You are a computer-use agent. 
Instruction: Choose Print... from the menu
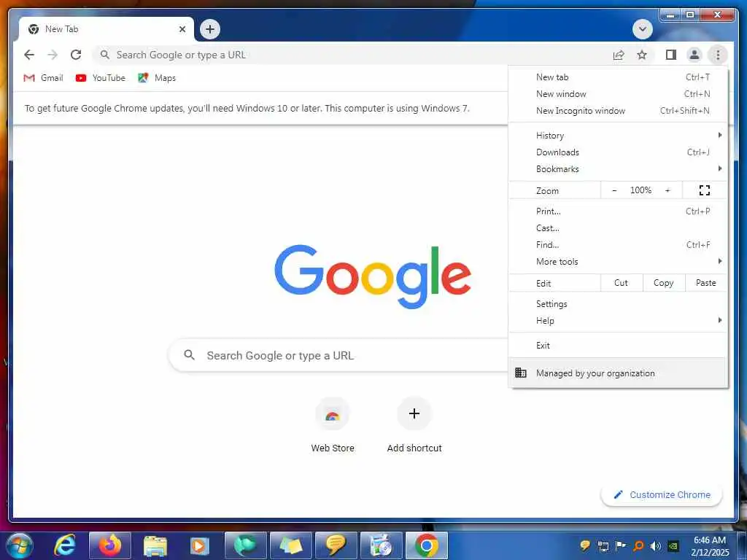[x=618, y=211]
